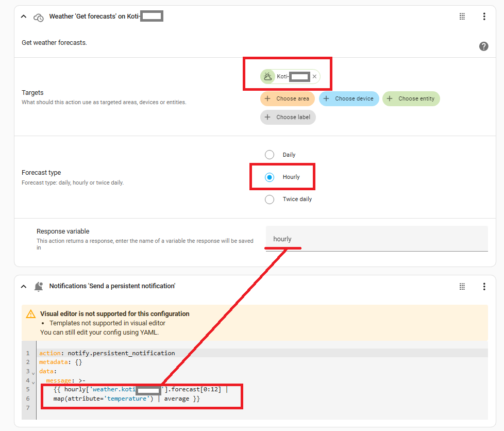The width and height of the screenshot is (504, 431).
Task: Select the Twice daily forecast type
Action: click(x=270, y=200)
